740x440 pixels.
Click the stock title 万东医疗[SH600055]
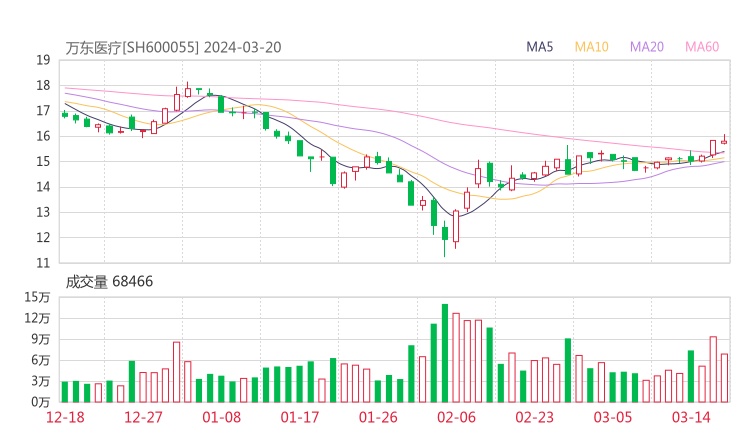point(133,48)
